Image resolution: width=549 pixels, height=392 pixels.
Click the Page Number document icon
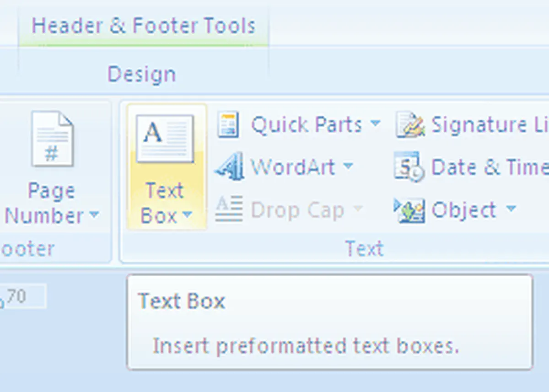pos(52,139)
